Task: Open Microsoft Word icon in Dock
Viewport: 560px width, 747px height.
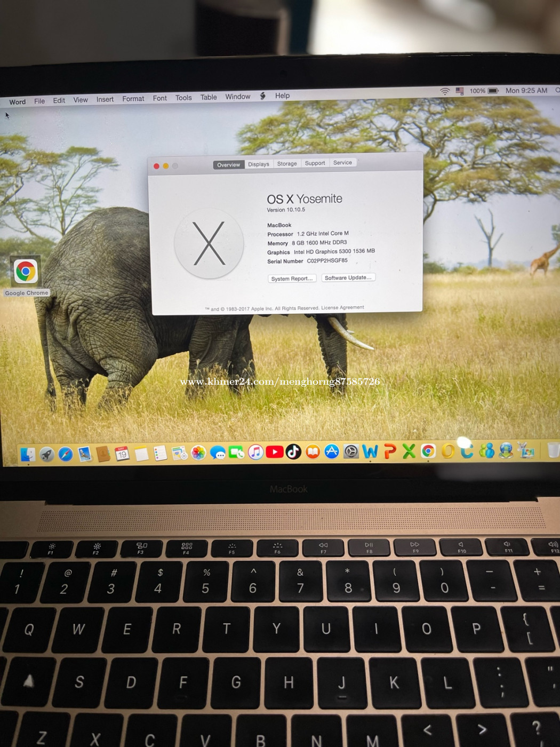Action: tap(370, 451)
